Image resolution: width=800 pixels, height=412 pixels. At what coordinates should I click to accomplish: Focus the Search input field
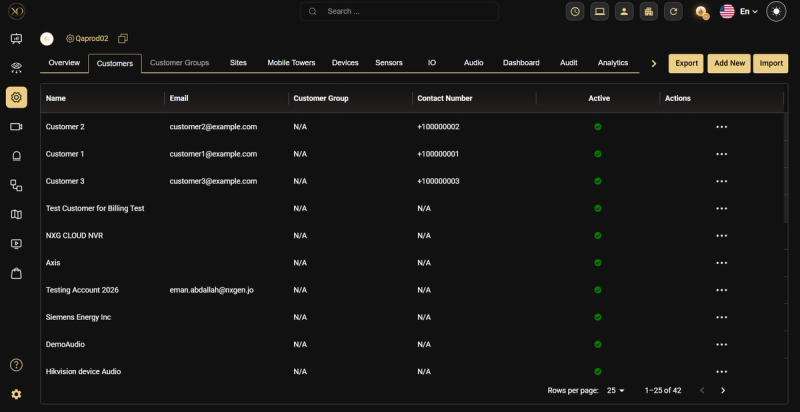[399, 11]
